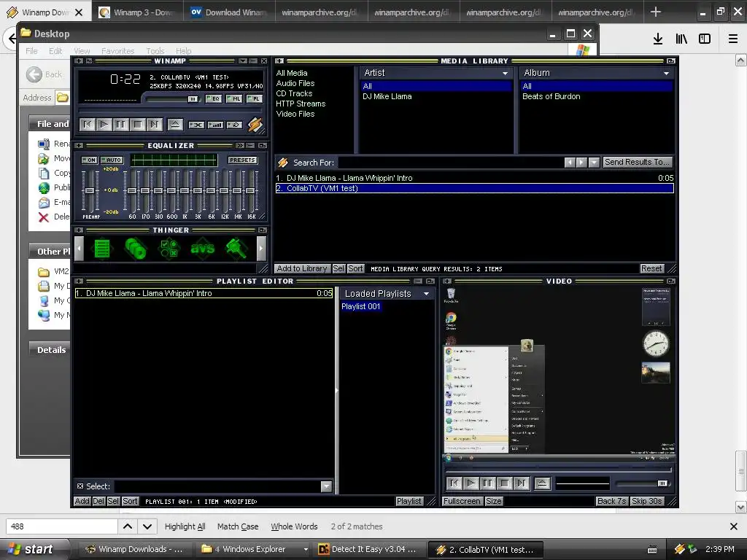The height and width of the screenshot is (560, 747).
Task: Open the playlist Select combo box arrow
Action: pos(326,486)
